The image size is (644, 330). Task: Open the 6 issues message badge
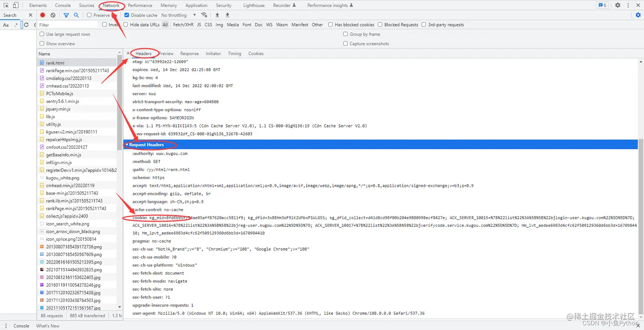tap(602, 5)
